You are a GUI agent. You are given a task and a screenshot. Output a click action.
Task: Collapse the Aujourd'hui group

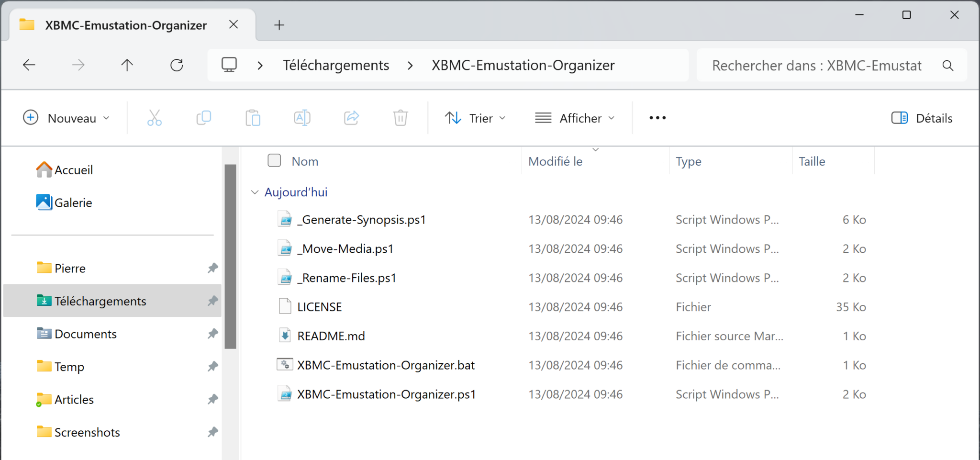[255, 192]
